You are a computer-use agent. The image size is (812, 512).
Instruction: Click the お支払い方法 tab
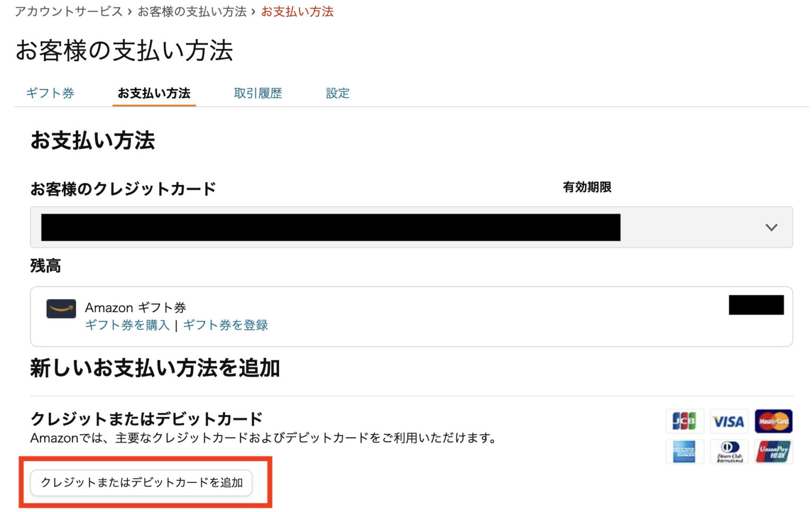(154, 93)
